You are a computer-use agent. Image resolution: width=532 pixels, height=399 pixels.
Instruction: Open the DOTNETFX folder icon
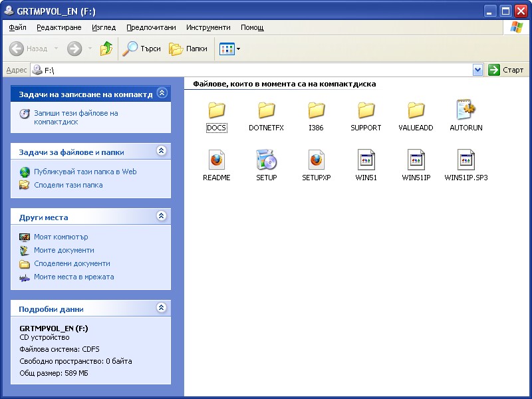[267, 110]
